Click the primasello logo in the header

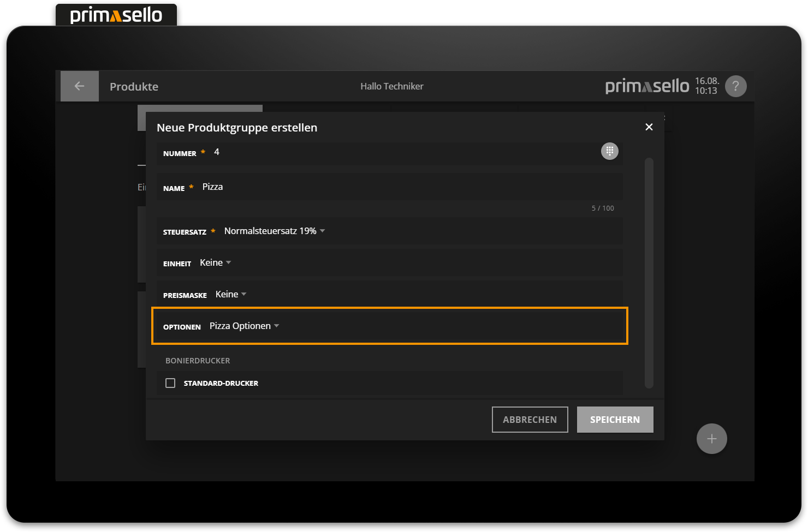pos(646,86)
